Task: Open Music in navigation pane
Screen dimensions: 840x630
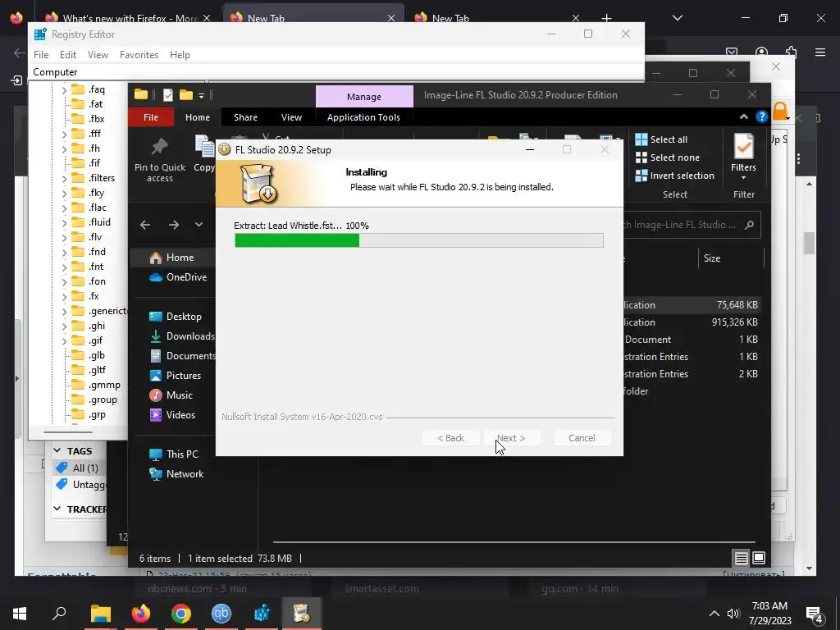Action: 171,395
